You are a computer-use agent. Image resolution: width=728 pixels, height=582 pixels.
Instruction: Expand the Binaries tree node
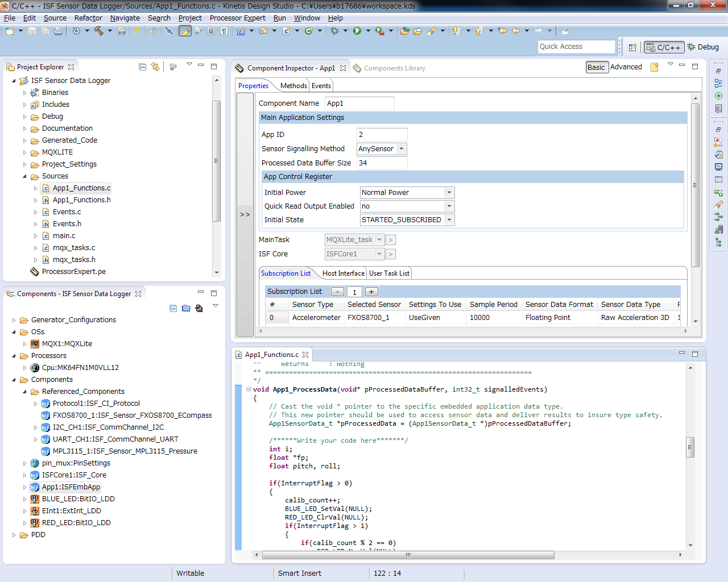point(24,93)
